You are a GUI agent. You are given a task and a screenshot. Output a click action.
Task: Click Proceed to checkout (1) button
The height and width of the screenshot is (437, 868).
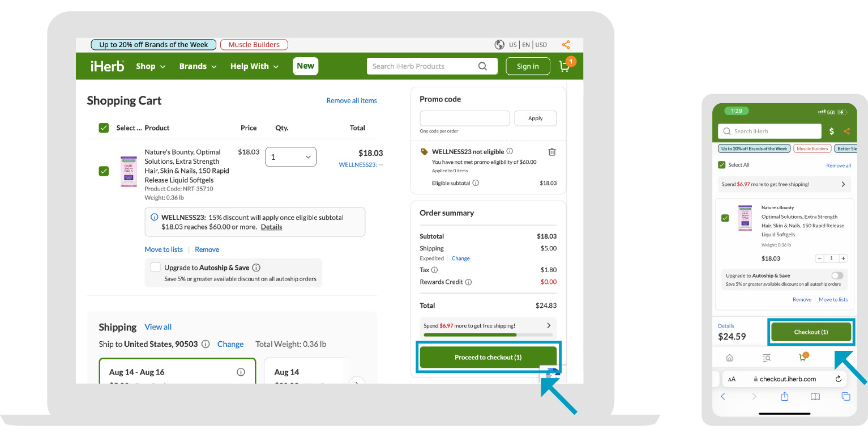tap(488, 358)
